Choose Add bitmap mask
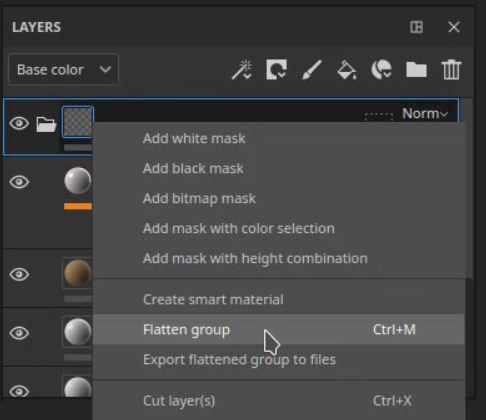486x420 pixels. point(278,198)
